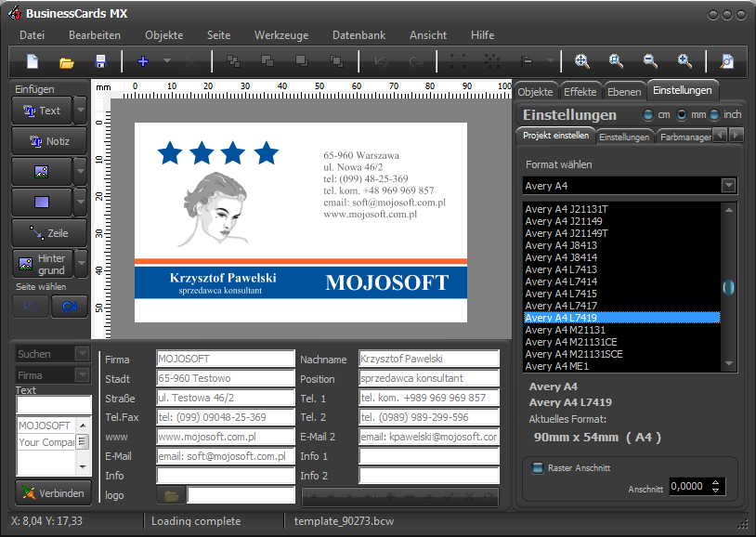Viewport: 756px width, 537px height.
Task: Click the second layer order icon
Action: [x=267, y=60]
